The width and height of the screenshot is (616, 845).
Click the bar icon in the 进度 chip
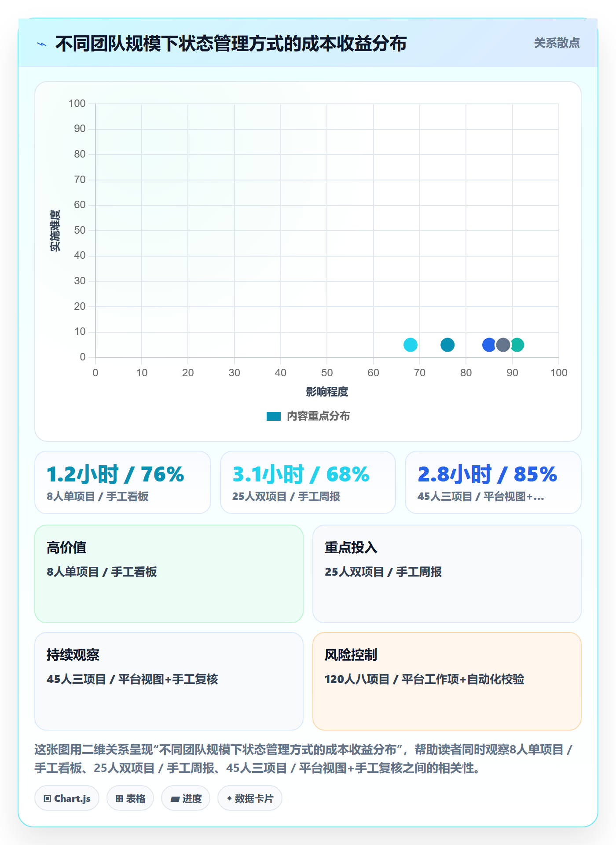coord(175,799)
